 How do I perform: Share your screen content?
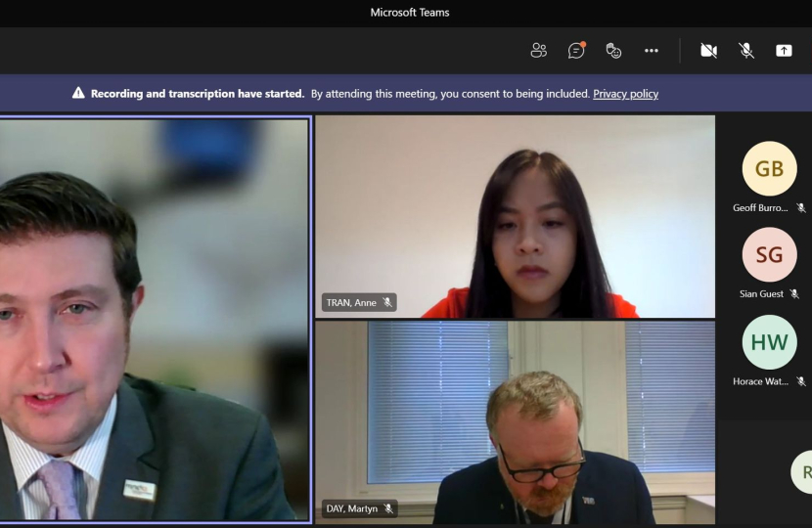point(784,51)
